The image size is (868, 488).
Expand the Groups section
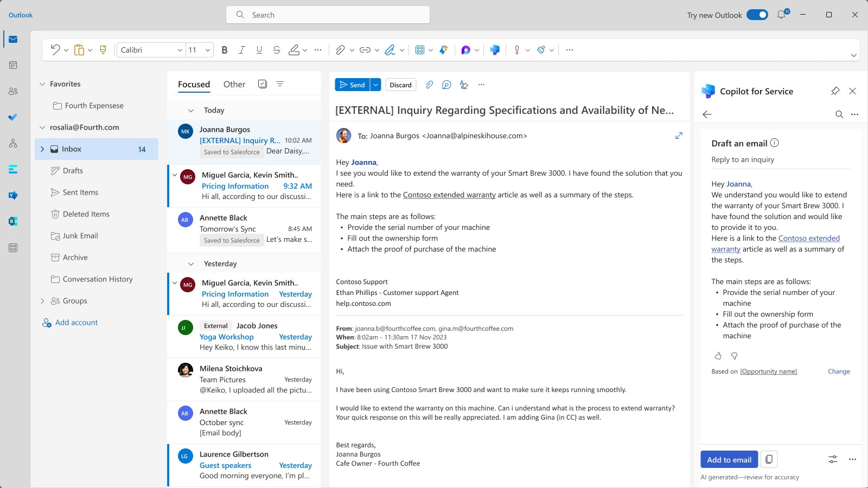tap(42, 301)
